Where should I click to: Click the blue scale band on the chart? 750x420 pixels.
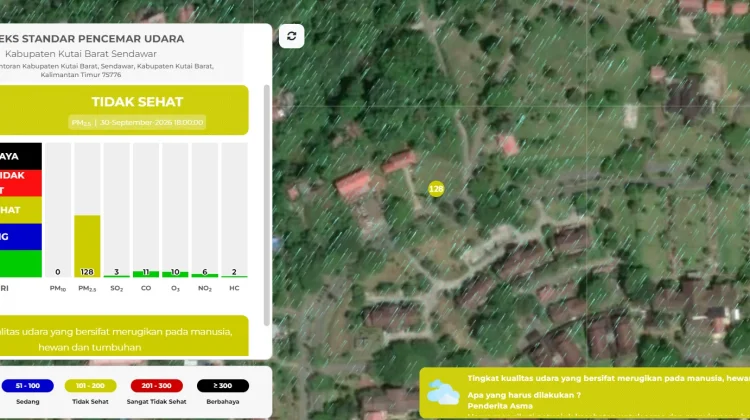[21, 237]
